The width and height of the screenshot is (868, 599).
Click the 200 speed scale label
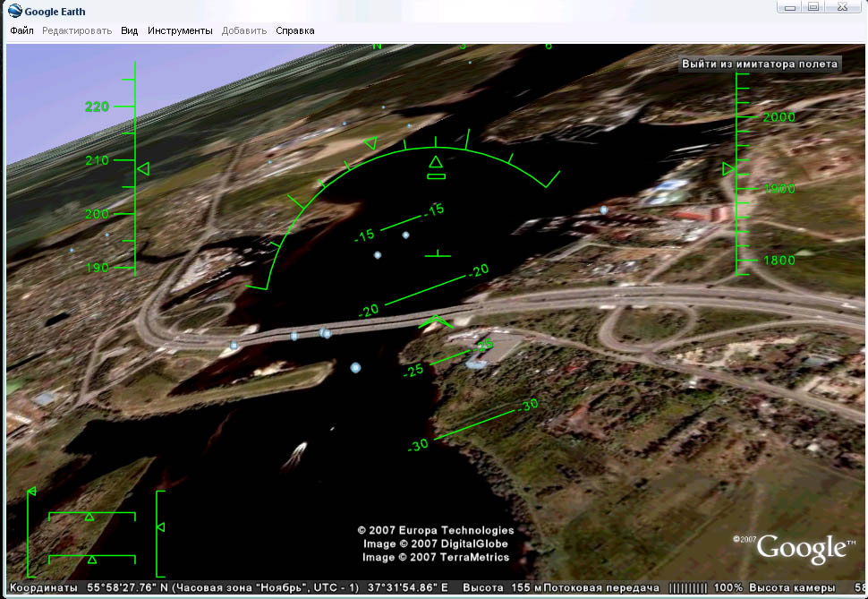tap(97, 214)
